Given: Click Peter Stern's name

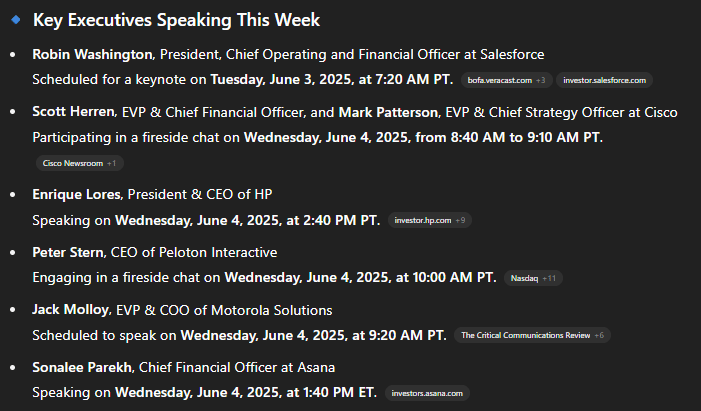Looking at the screenshot, I should (69, 252).
